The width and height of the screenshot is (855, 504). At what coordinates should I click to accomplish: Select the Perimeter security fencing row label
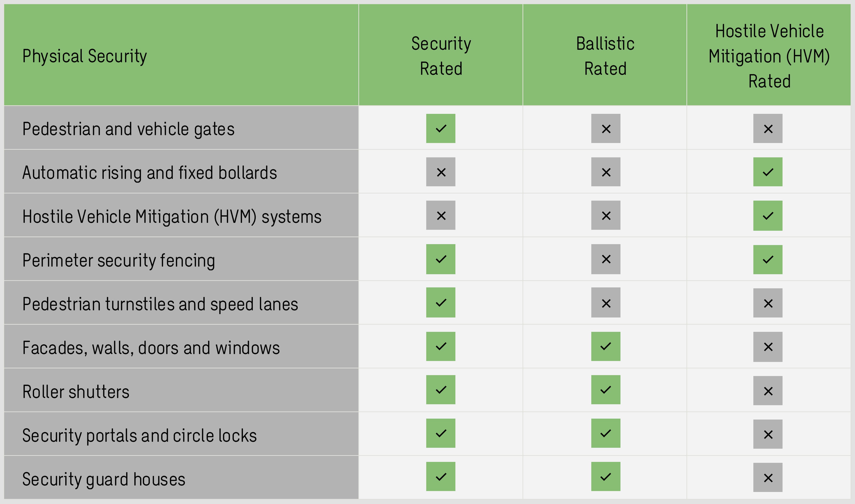pos(119,260)
